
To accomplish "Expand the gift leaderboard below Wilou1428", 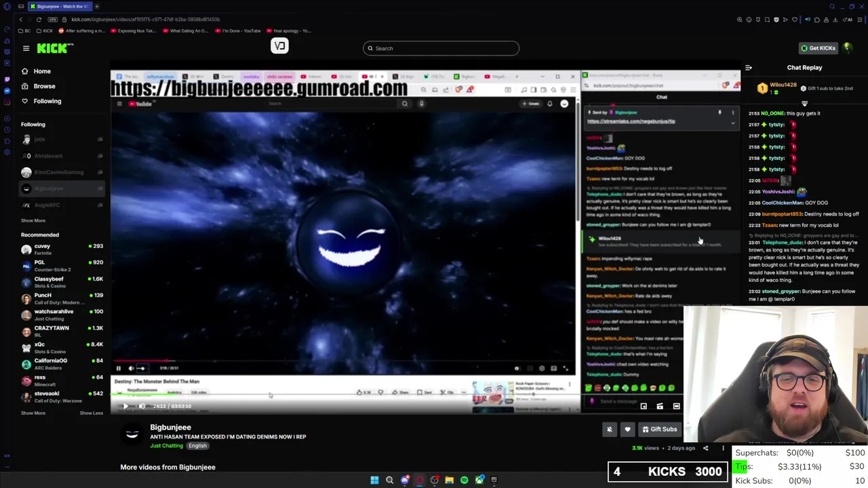I will (x=804, y=104).
